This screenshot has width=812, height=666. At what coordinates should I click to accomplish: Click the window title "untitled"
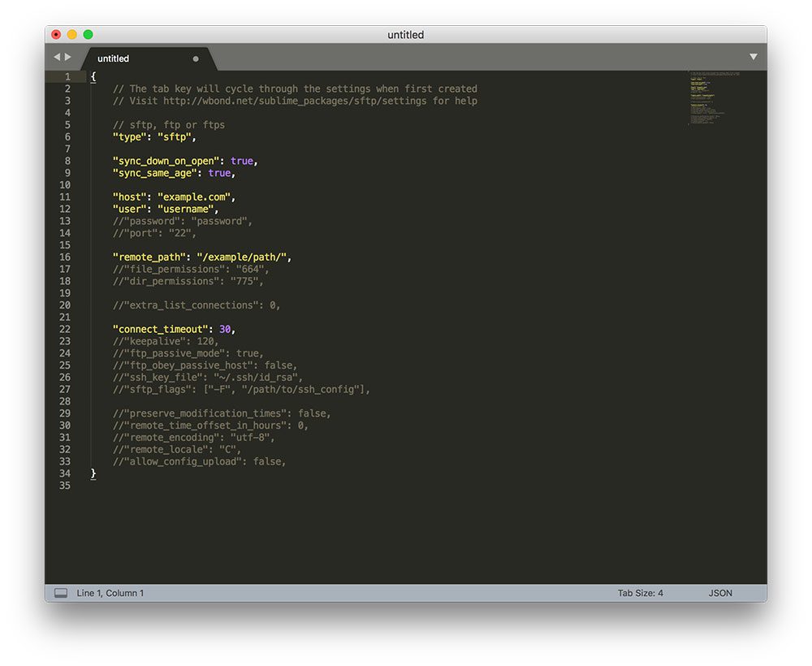[405, 35]
